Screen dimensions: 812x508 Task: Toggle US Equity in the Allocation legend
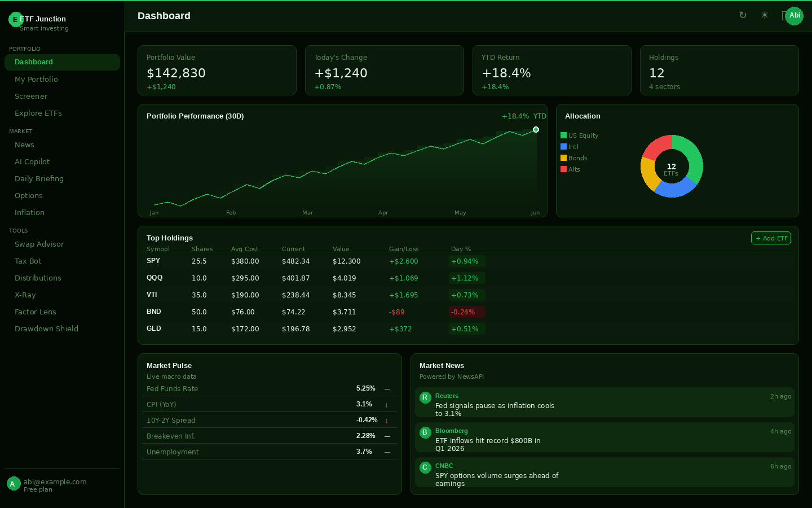click(x=579, y=135)
